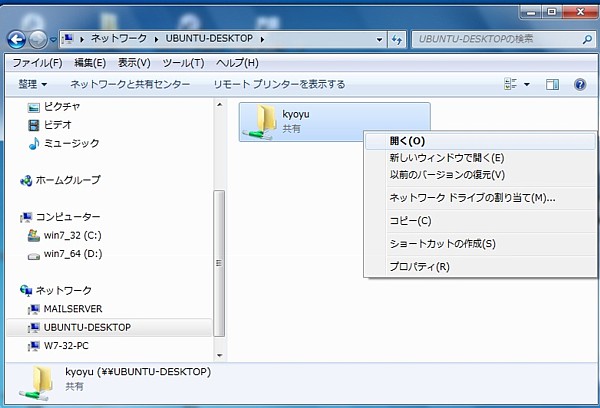Select ビデオ in navigation pane
The height and width of the screenshot is (408, 600).
[x=57, y=125]
